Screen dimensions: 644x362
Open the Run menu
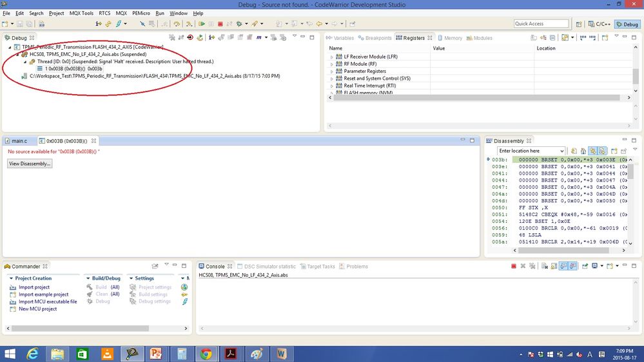(160, 13)
